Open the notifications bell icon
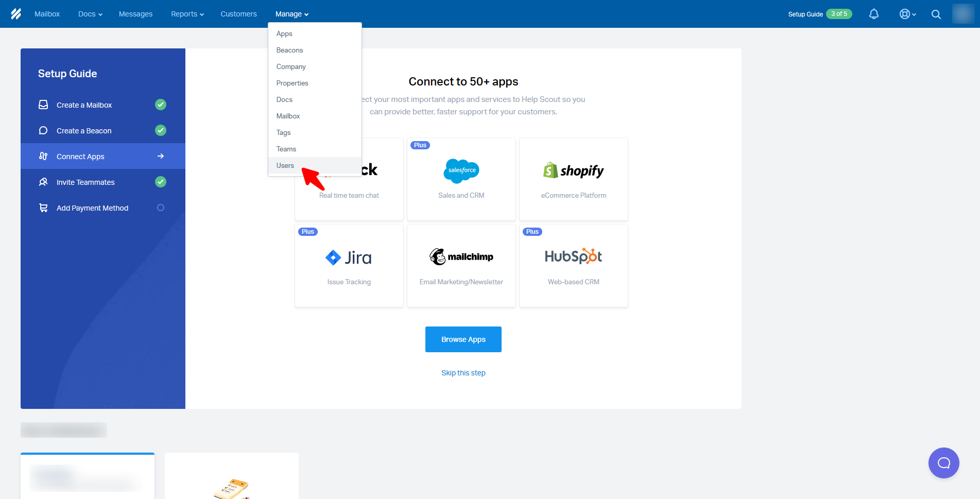The width and height of the screenshot is (980, 499). (874, 14)
